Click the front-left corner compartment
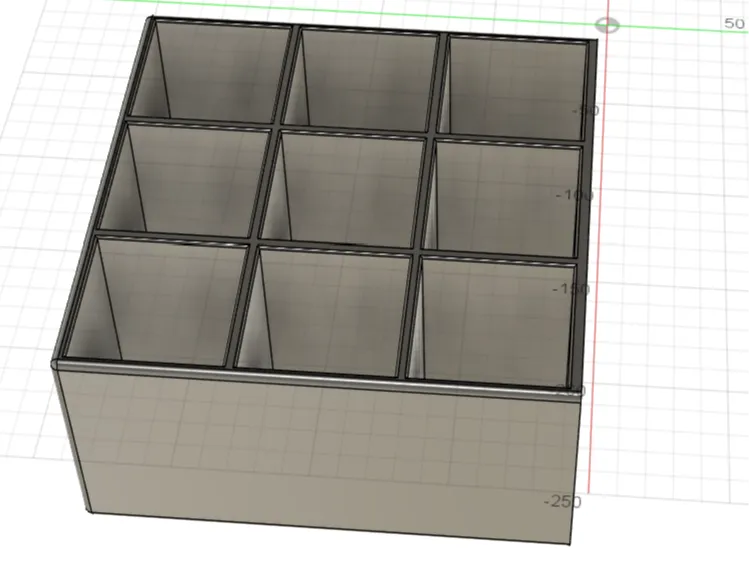 [157, 301]
